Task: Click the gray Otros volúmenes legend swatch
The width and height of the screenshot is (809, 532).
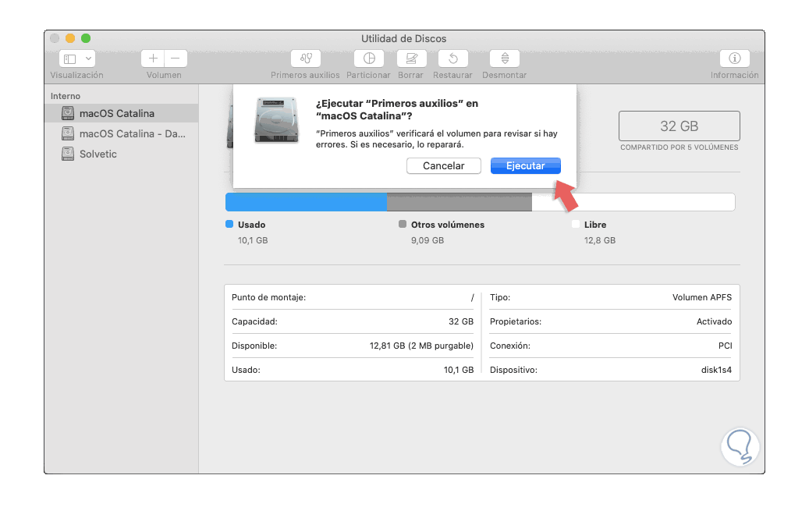Action: (403, 224)
